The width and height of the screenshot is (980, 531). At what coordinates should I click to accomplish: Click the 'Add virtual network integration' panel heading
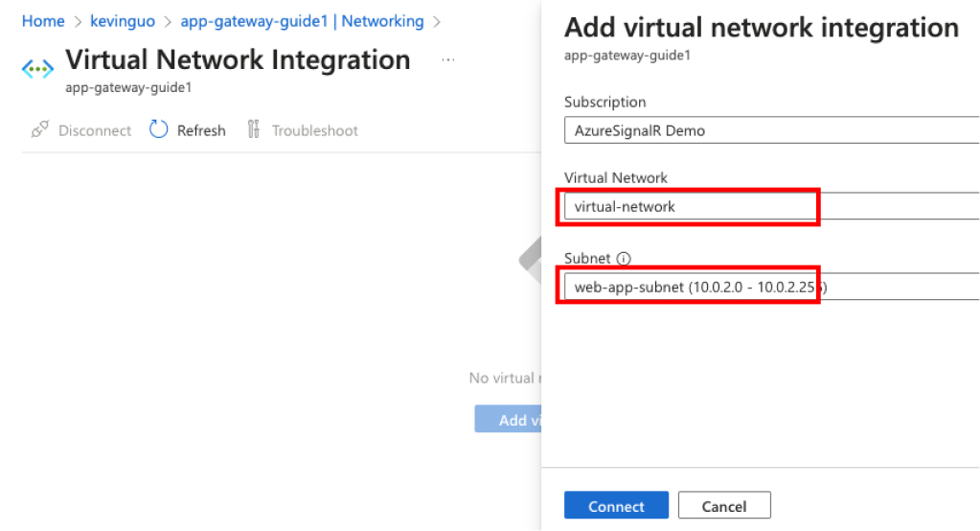click(762, 28)
